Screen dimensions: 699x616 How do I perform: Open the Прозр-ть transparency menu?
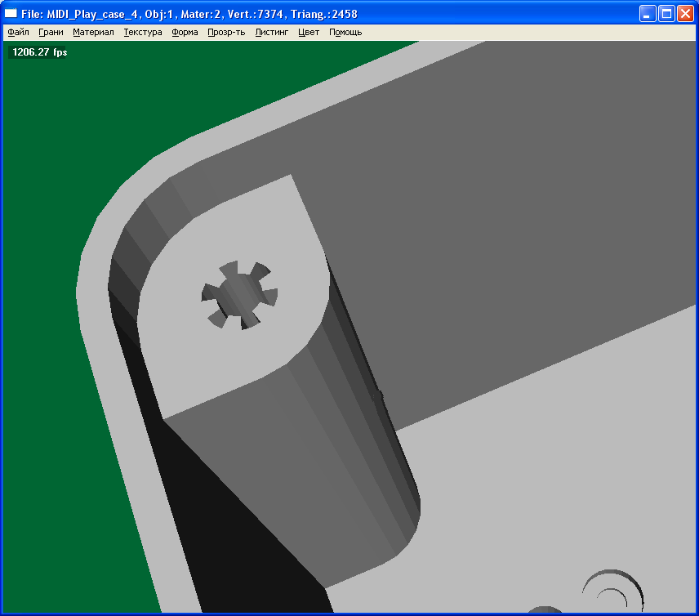coord(226,33)
